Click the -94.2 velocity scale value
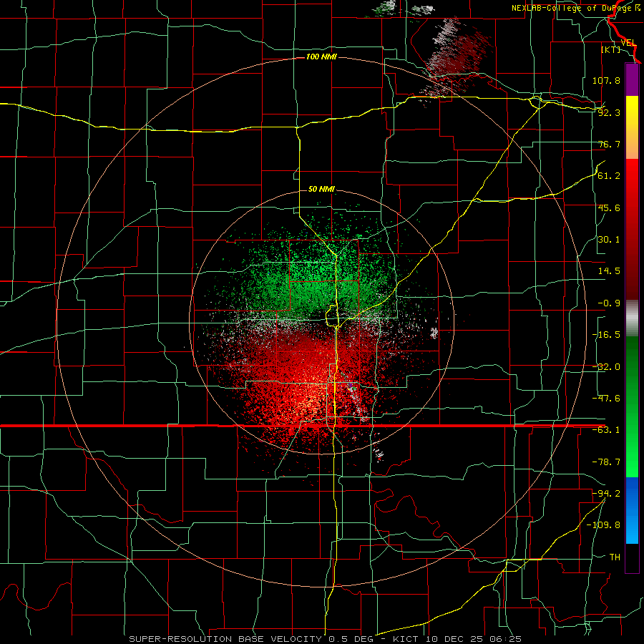Image resolution: width=644 pixels, height=644 pixels. 606,494
